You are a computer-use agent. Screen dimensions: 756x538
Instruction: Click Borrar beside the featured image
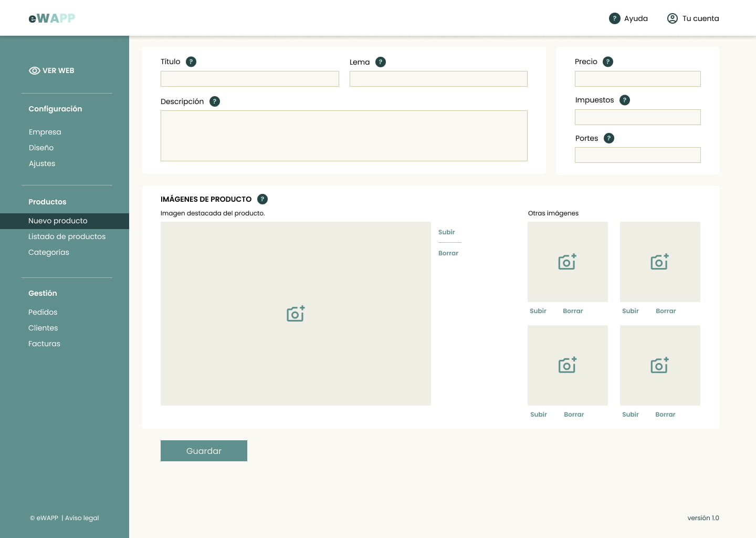(x=448, y=253)
